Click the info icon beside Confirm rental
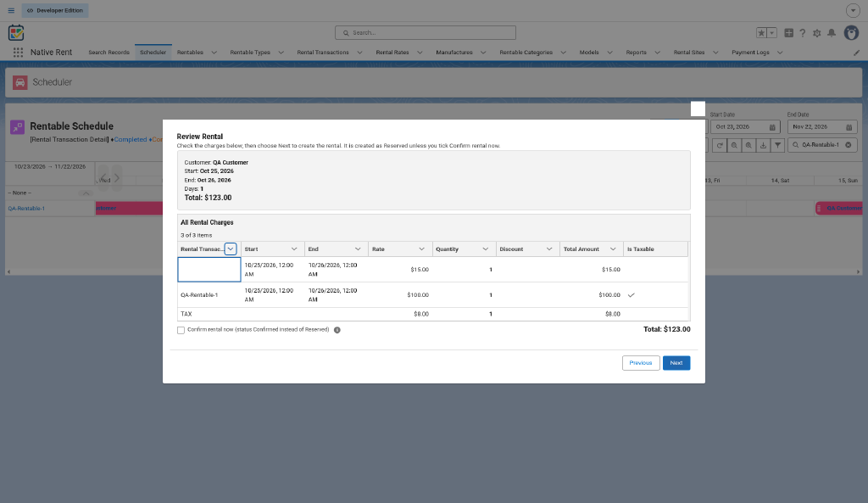The height and width of the screenshot is (503, 868). (337, 330)
